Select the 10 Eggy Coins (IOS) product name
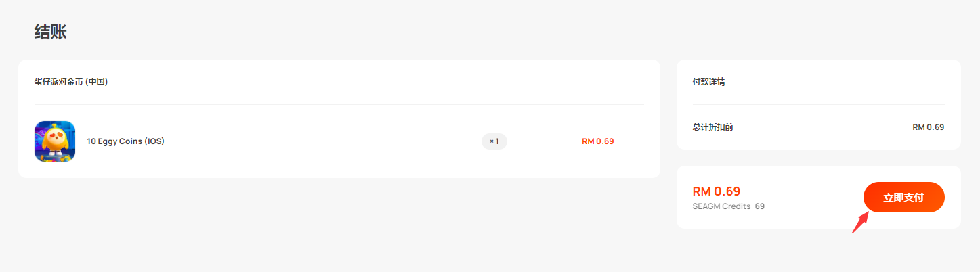Image resolution: width=980 pixels, height=272 pixels. (x=126, y=141)
